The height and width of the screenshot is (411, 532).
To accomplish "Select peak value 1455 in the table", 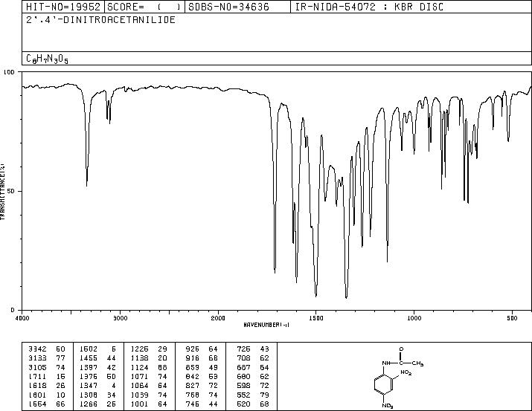I will coord(89,358).
